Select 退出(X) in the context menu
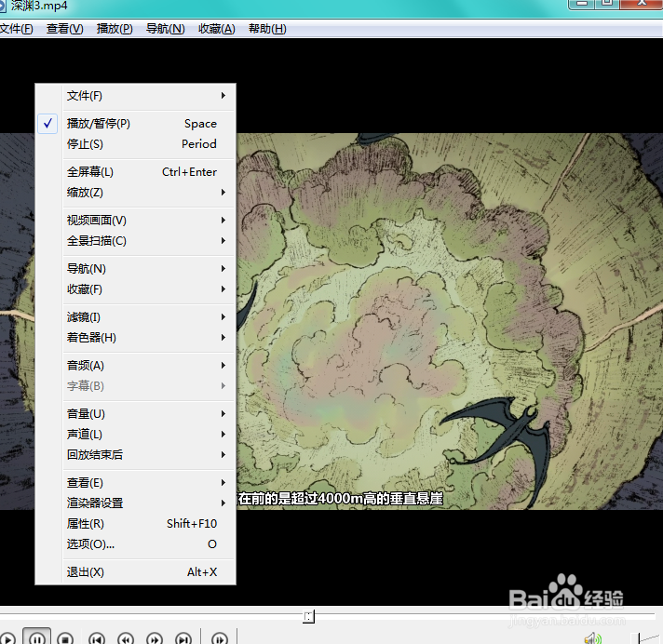663x644 pixels. point(135,572)
